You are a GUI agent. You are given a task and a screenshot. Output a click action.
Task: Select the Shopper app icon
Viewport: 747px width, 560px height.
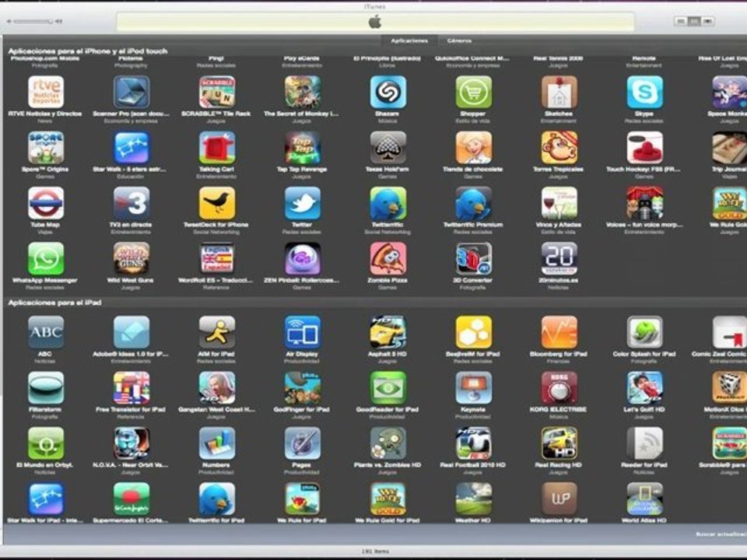pyautogui.click(x=474, y=92)
